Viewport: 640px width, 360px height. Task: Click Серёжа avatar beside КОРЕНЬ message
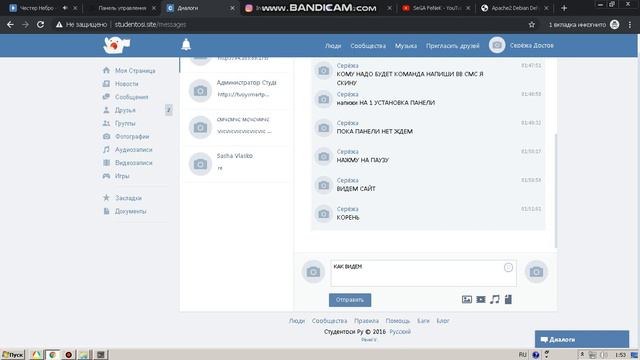coord(323,213)
